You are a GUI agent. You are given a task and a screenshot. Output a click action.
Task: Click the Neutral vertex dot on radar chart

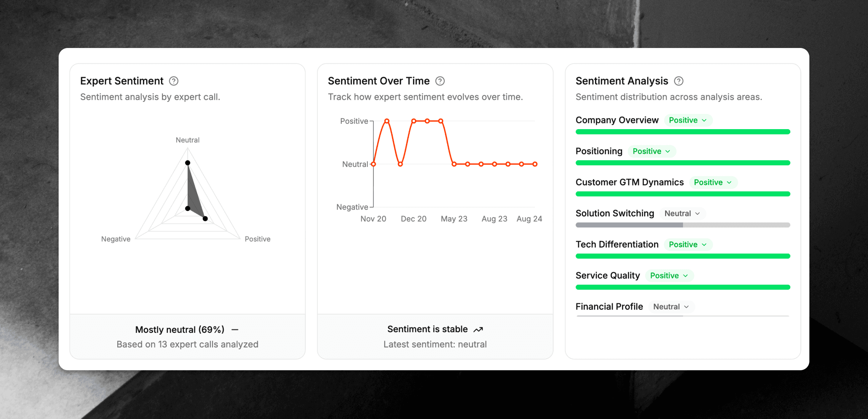tap(188, 163)
